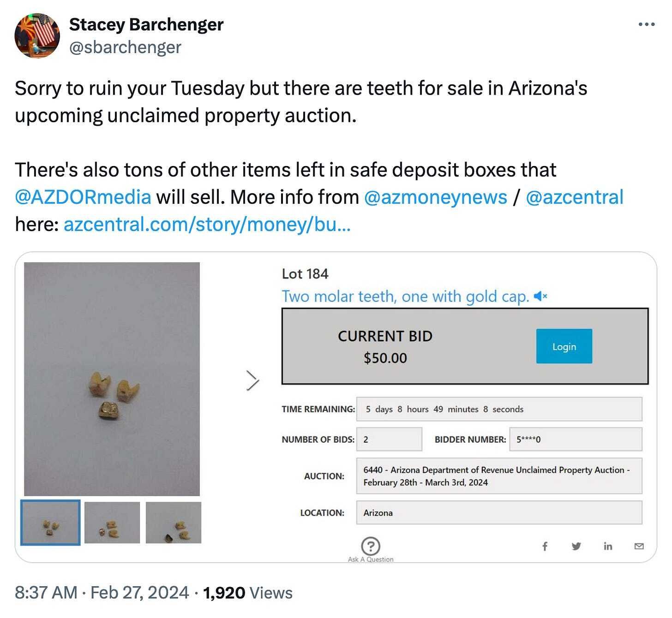Open the azcentral.com story link
This screenshot has width=672, height=618.
pyautogui.click(x=207, y=225)
